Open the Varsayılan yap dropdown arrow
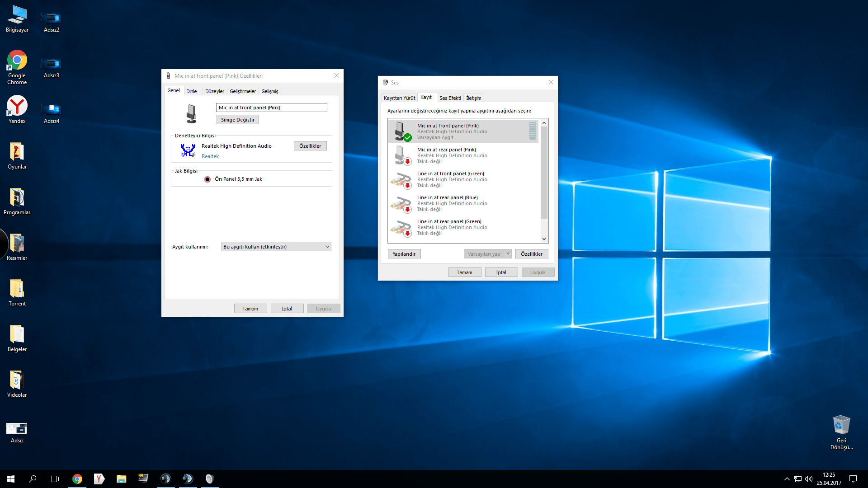The image size is (868, 488). coord(508,254)
